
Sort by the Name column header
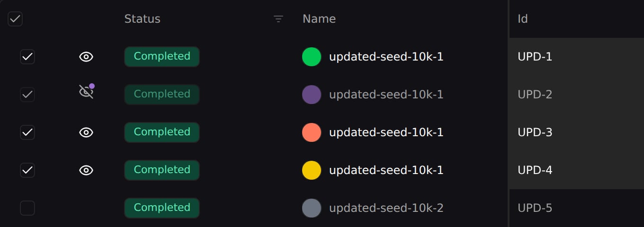click(319, 19)
